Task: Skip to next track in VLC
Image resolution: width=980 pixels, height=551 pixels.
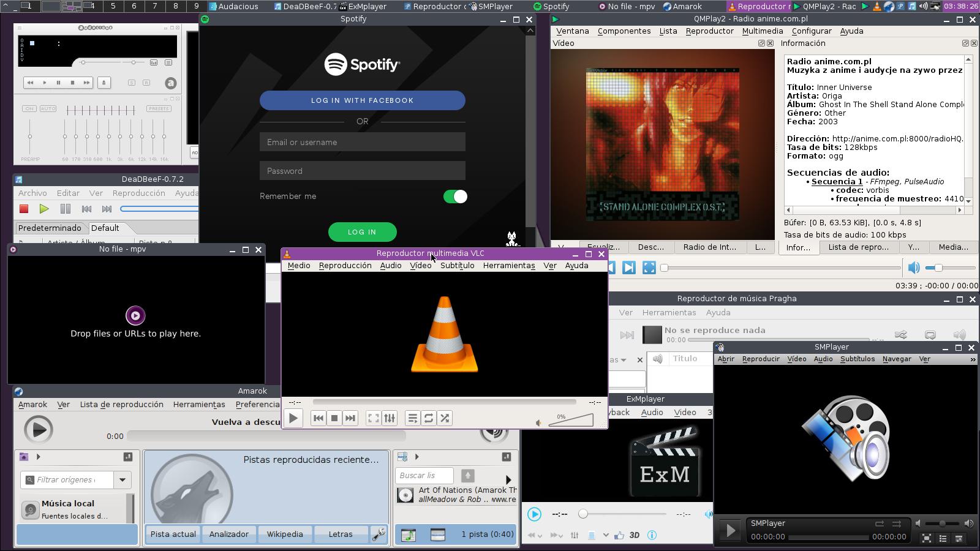Action: click(350, 418)
